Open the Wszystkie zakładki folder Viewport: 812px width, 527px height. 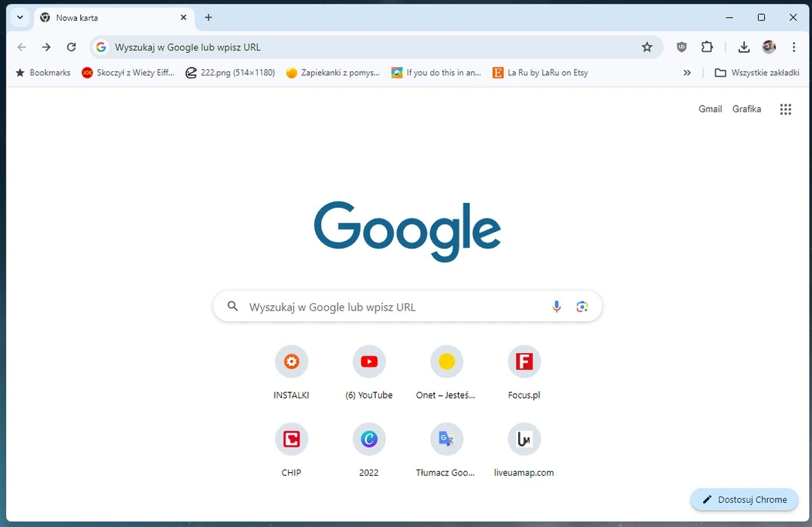[757, 72]
